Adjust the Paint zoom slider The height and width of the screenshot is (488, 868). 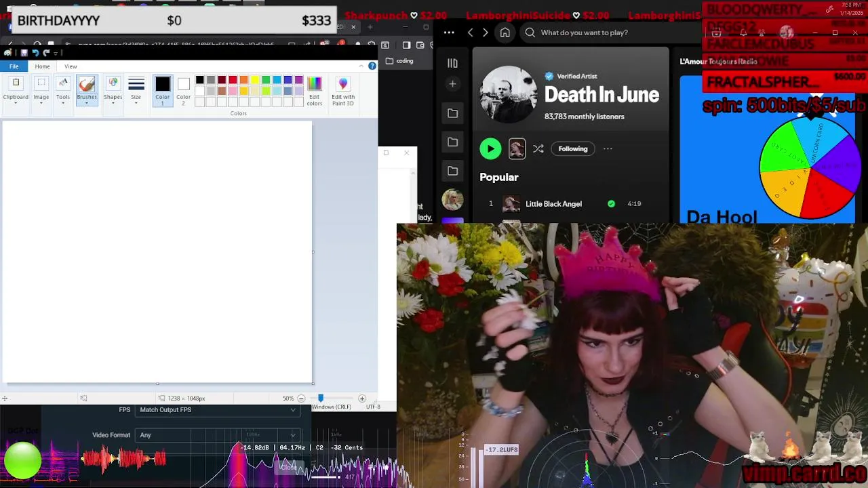321,399
